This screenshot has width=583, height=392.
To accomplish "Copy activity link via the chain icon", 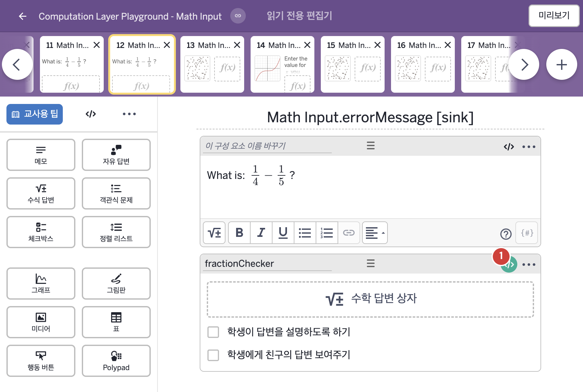I will coord(238,16).
